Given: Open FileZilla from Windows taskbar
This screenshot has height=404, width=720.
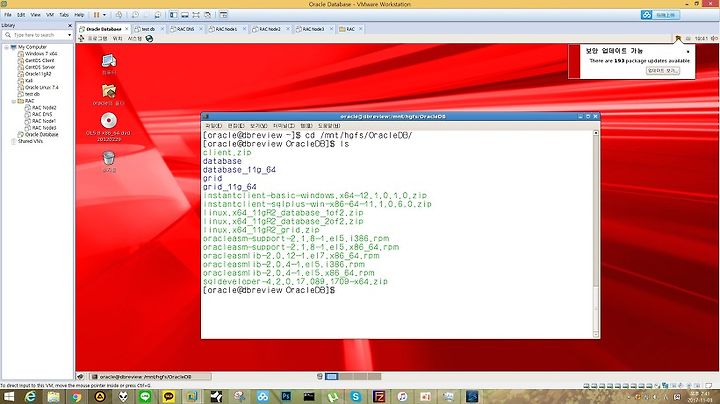Looking at the screenshot, I should tap(379, 396).
